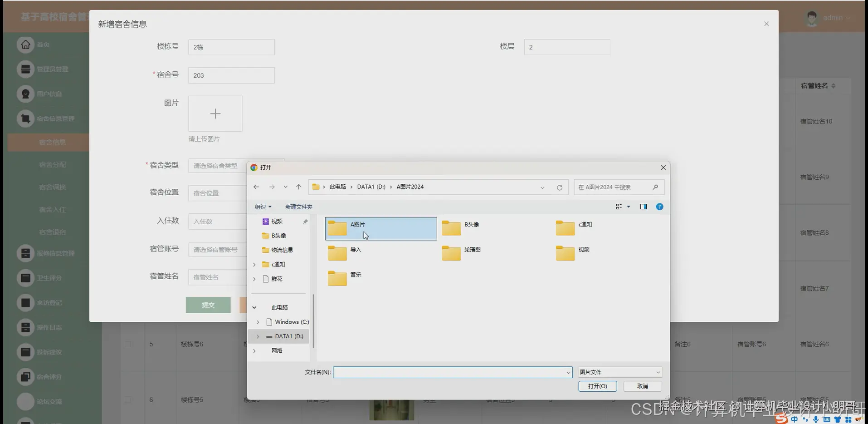Open the address bar history dropdown
The image size is (868, 424).
(x=542, y=187)
